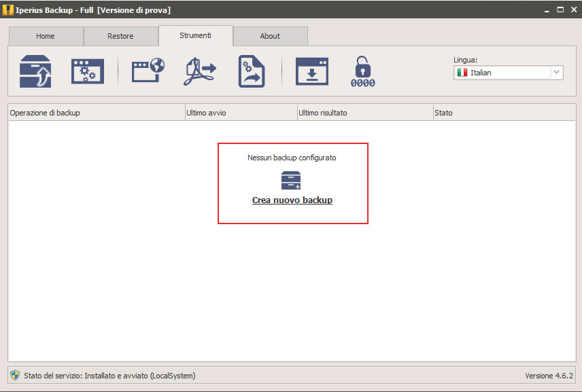Close the Iperius Backup window
Image resolution: width=582 pixels, height=392 pixels.
574,10
